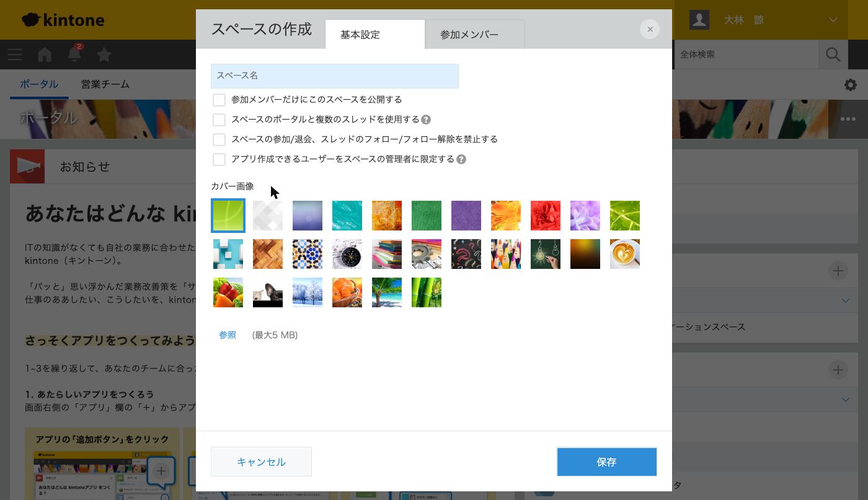This screenshot has height=500, width=868.
Task: Select the vegetables cover image
Action: click(x=228, y=292)
